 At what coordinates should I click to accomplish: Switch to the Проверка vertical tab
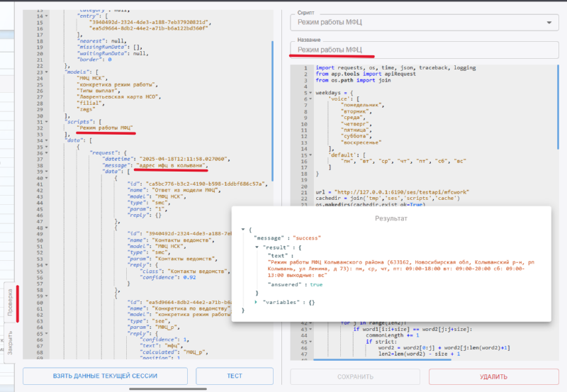pyautogui.click(x=11, y=302)
